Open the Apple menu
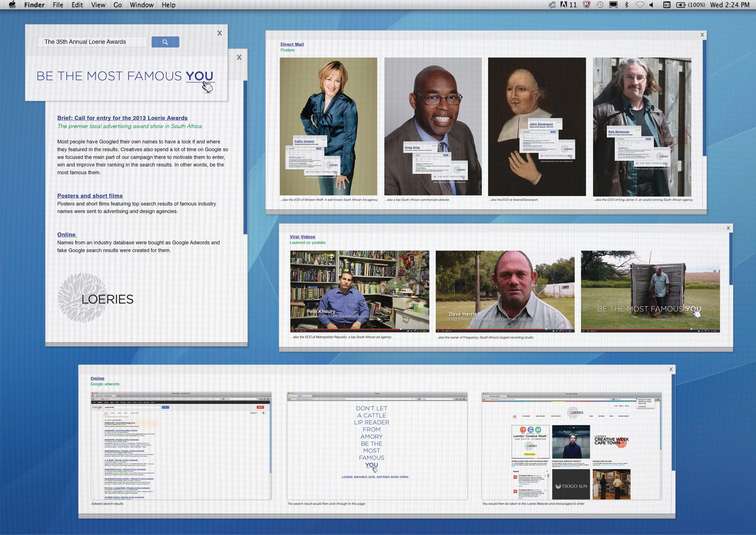This screenshot has height=535, width=756. coord(12,5)
